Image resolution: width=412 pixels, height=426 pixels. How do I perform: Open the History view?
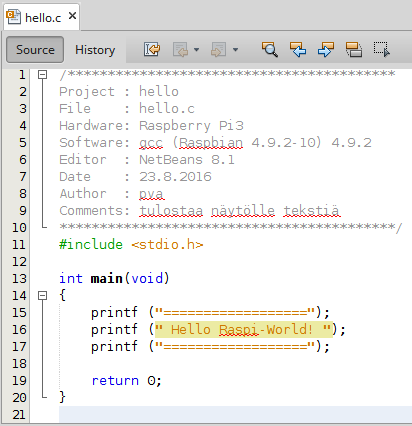(95, 50)
